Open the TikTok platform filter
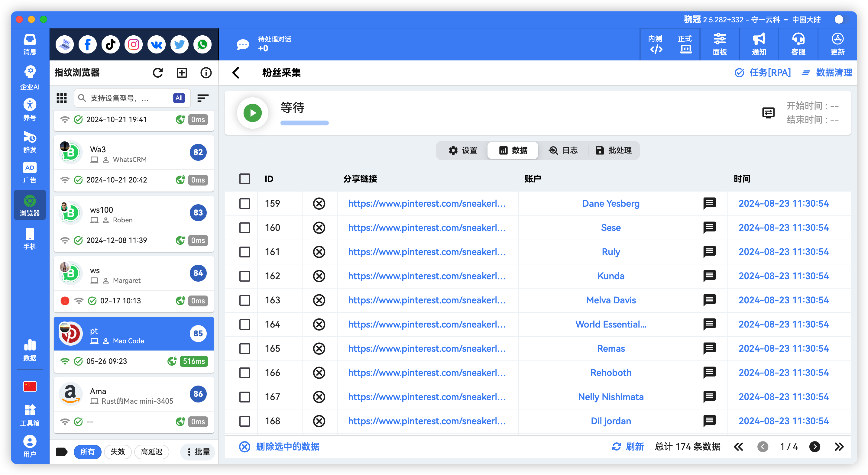The image size is (868, 475). 110,44
